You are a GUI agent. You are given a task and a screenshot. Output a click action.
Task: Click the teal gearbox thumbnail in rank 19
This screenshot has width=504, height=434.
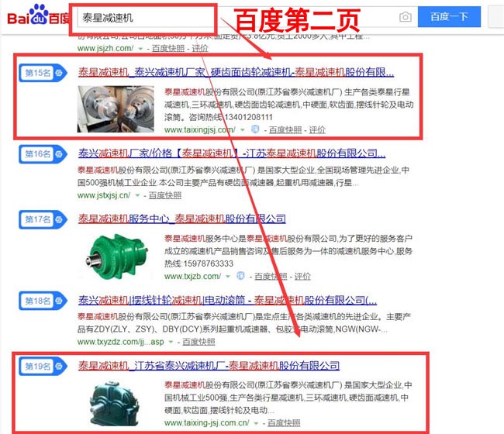[116, 399]
